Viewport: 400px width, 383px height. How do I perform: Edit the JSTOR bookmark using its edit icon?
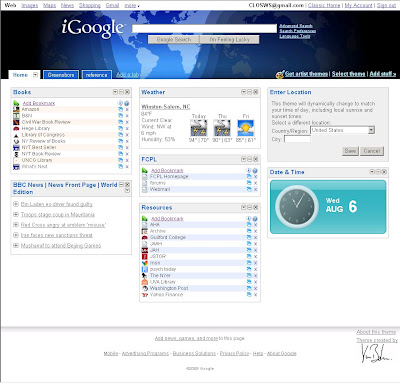pos(249,256)
